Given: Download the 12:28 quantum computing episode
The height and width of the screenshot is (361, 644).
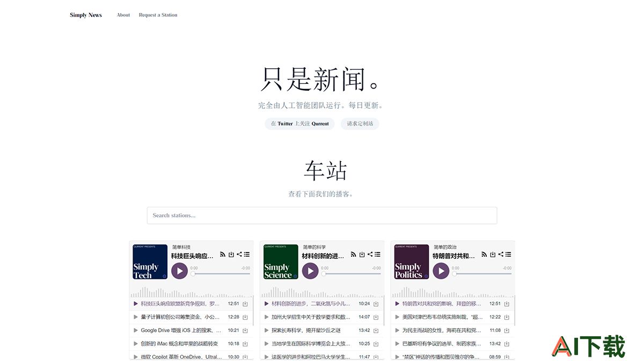Looking at the screenshot, I should pos(245,317).
